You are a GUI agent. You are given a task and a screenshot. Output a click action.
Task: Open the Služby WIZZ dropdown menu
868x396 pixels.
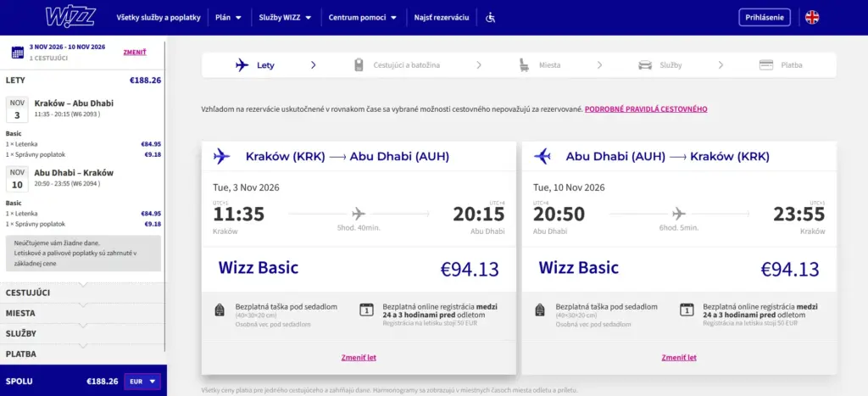click(286, 18)
